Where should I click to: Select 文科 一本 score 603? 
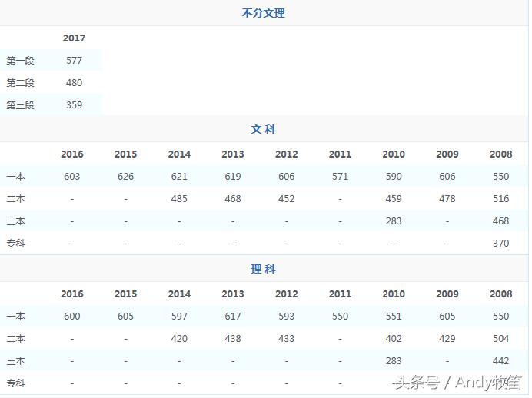click(x=72, y=177)
